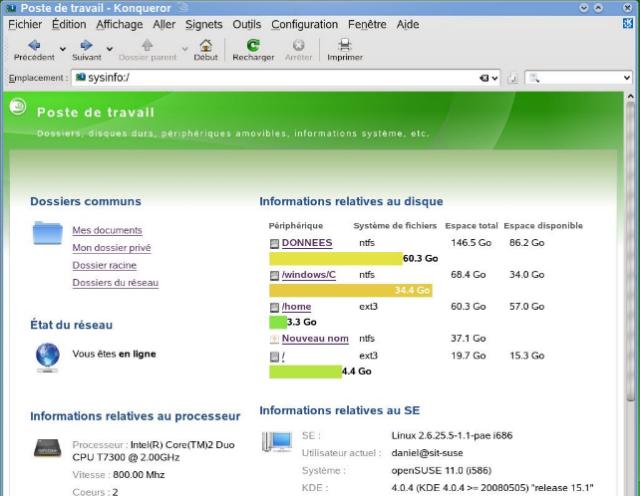Click the search engine icon in search box
640x496 pixels.
[x=534, y=78]
